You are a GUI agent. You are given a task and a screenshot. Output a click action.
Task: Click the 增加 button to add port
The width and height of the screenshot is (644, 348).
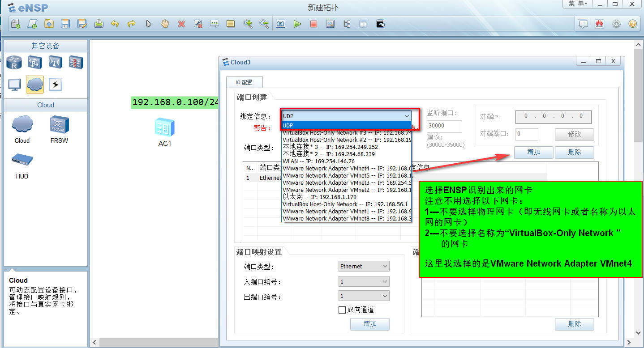(x=533, y=152)
